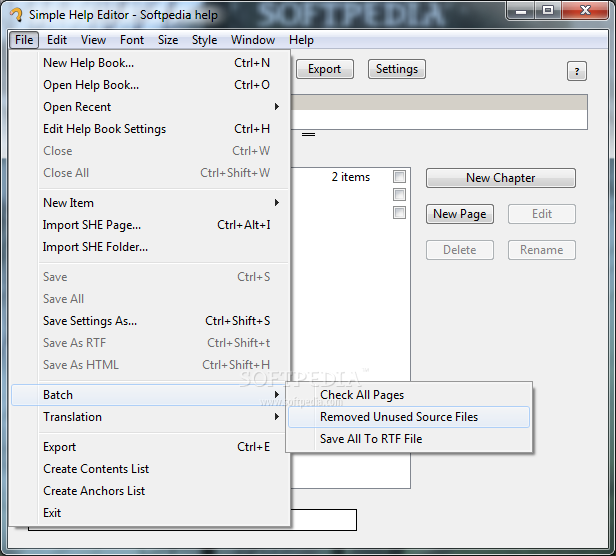Open the Font menu
This screenshot has height=556, width=616.
[x=132, y=40]
